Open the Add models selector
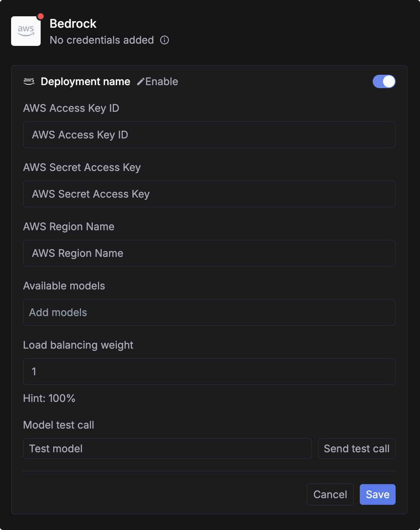420x530 pixels. click(x=209, y=312)
